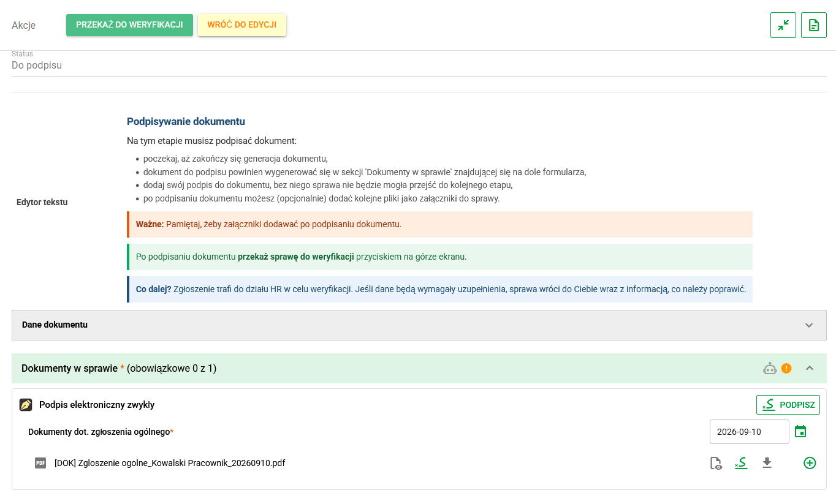Expand the Dane dokumentu section

[809, 325]
